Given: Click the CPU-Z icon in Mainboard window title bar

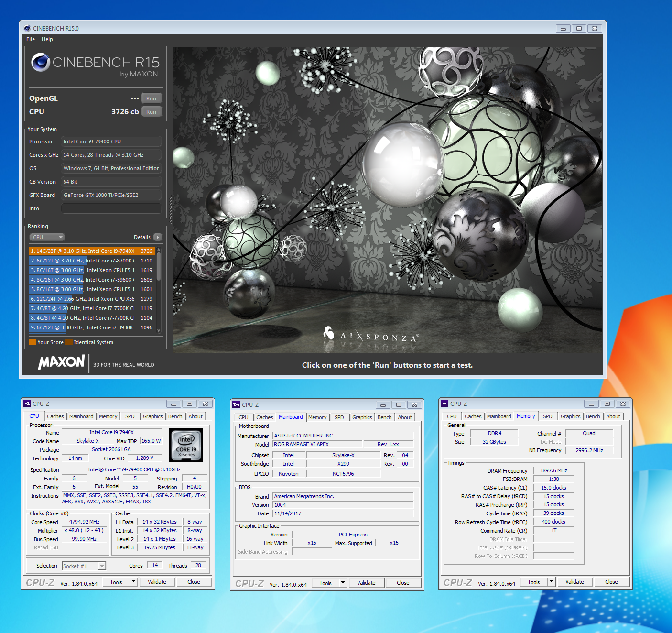Looking at the screenshot, I should click(236, 404).
